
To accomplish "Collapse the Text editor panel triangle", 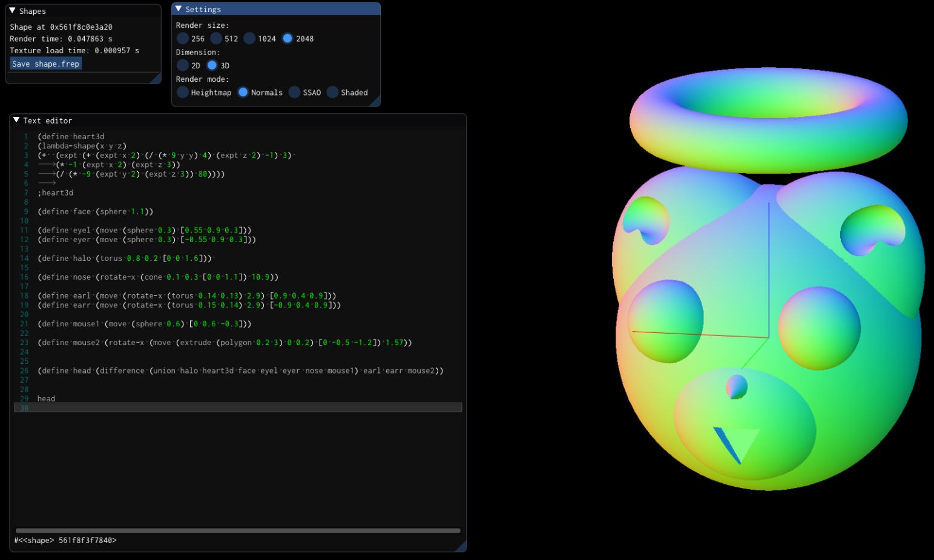I will click(x=16, y=120).
